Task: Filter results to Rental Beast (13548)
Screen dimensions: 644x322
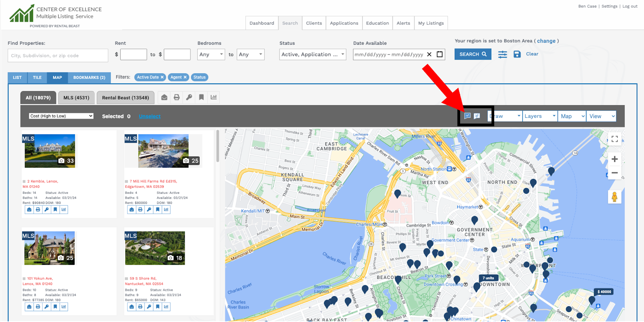Action: pyautogui.click(x=126, y=98)
